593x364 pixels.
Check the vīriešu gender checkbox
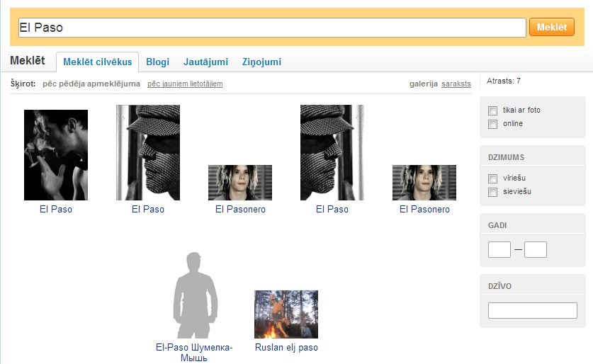click(x=493, y=178)
